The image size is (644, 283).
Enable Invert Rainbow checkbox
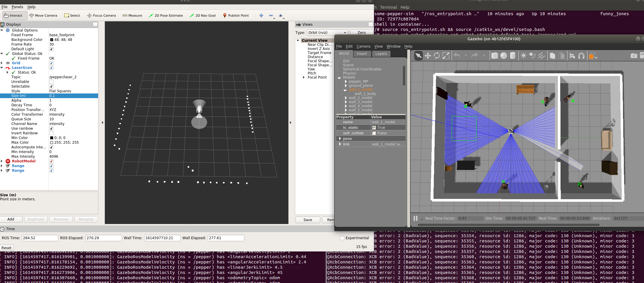point(51,133)
